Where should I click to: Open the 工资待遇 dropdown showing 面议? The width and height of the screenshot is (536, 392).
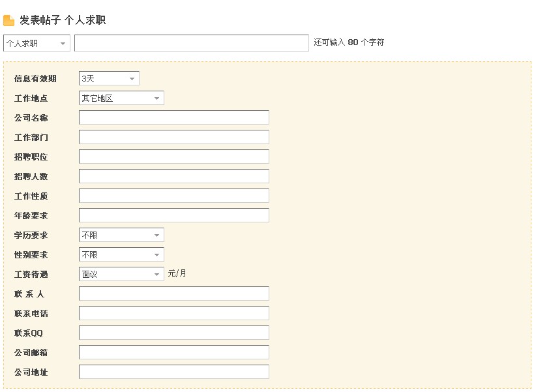[x=121, y=275]
